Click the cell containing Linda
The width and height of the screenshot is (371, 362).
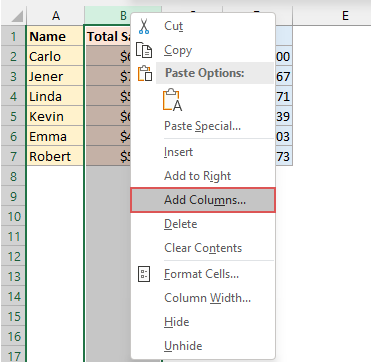coord(55,96)
